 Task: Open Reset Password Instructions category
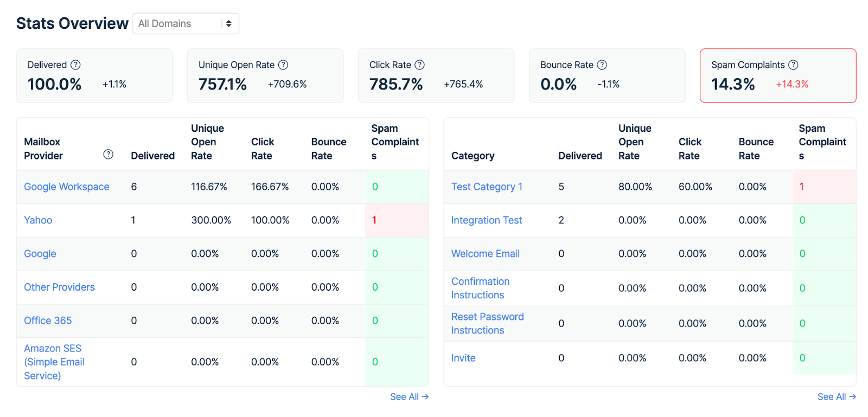(x=487, y=323)
